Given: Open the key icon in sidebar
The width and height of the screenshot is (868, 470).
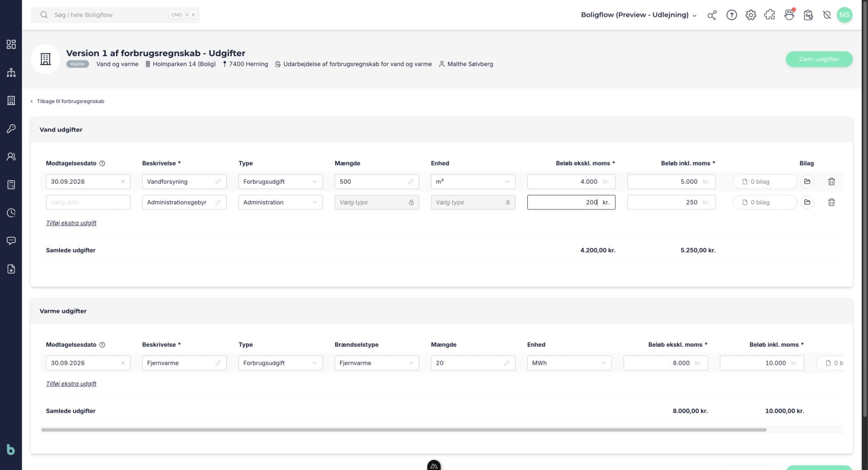Looking at the screenshot, I should pyautogui.click(x=11, y=128).
